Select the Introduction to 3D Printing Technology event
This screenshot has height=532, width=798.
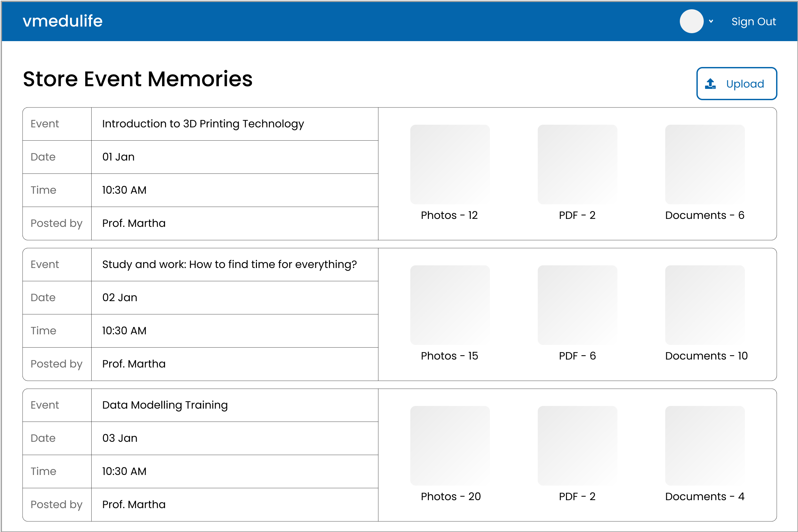coord(203,124)
